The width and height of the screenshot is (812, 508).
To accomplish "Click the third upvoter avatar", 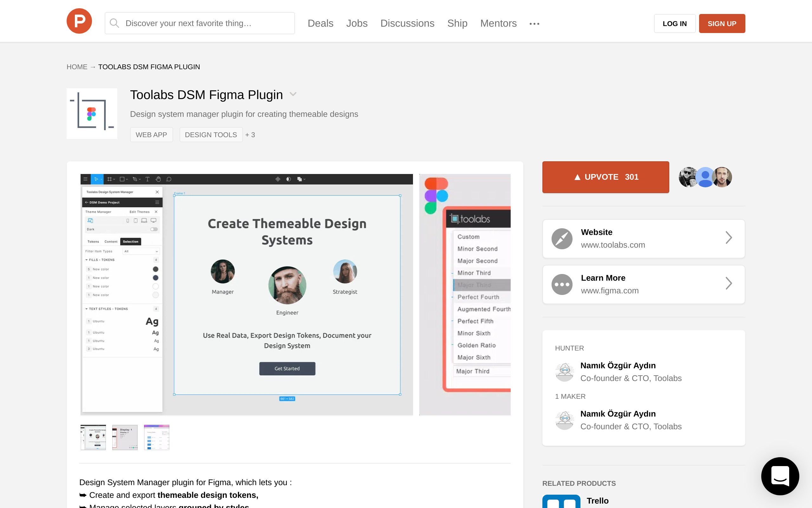I will [722, 177].
